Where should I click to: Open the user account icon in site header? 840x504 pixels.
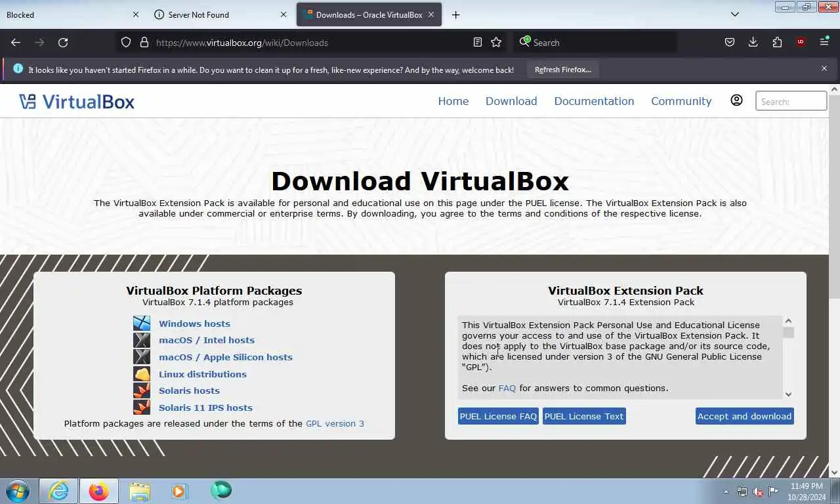click(x=736, y=100)
